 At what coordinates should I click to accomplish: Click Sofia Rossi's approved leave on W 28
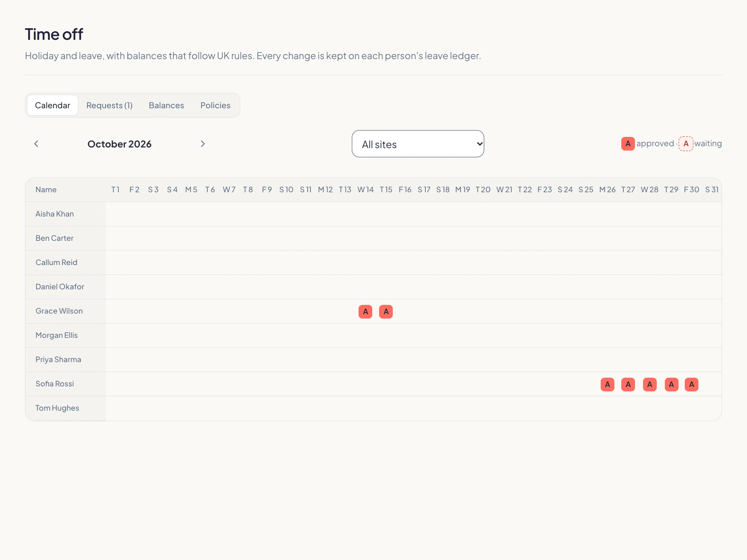tap(650, 385)
